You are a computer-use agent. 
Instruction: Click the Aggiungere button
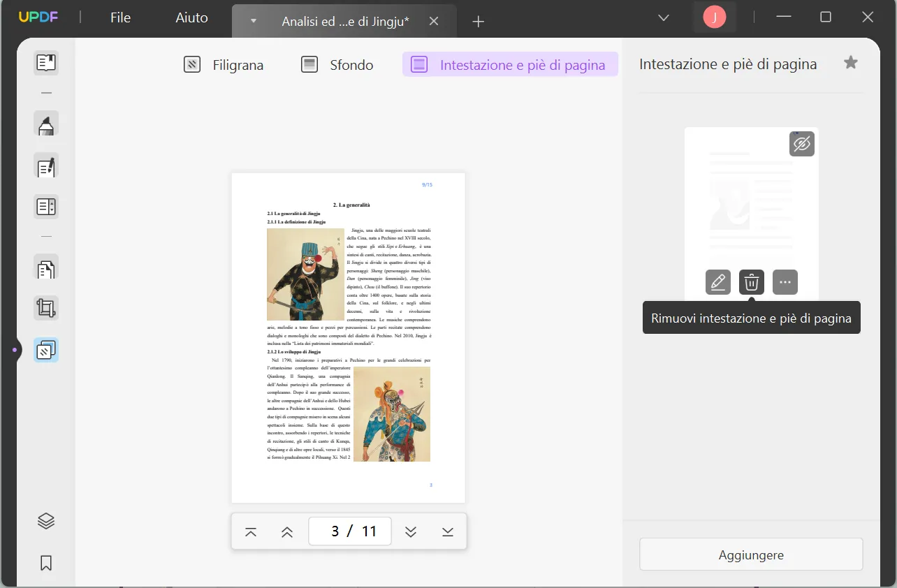(751, 555)
